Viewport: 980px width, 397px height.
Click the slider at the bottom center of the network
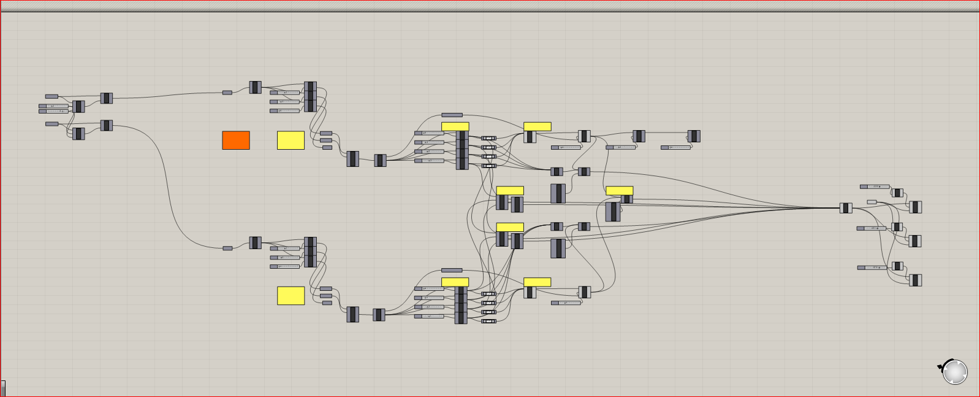pyautogui.click(x=566, y=303)
